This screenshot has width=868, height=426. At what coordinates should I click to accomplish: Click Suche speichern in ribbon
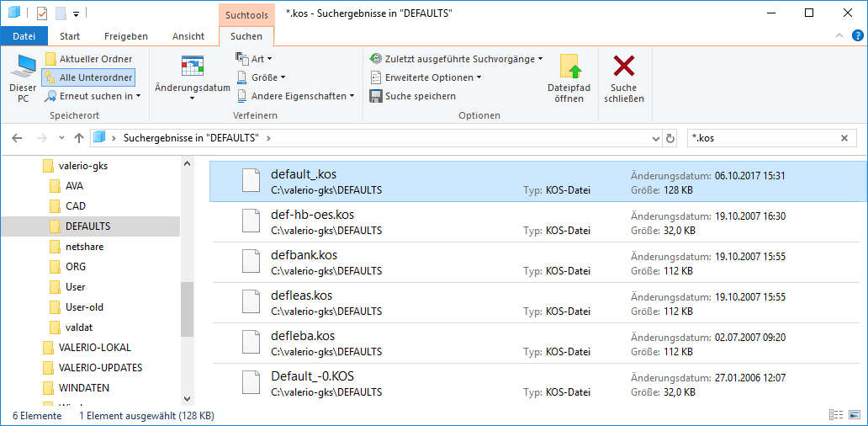click(x=414, y=96)
